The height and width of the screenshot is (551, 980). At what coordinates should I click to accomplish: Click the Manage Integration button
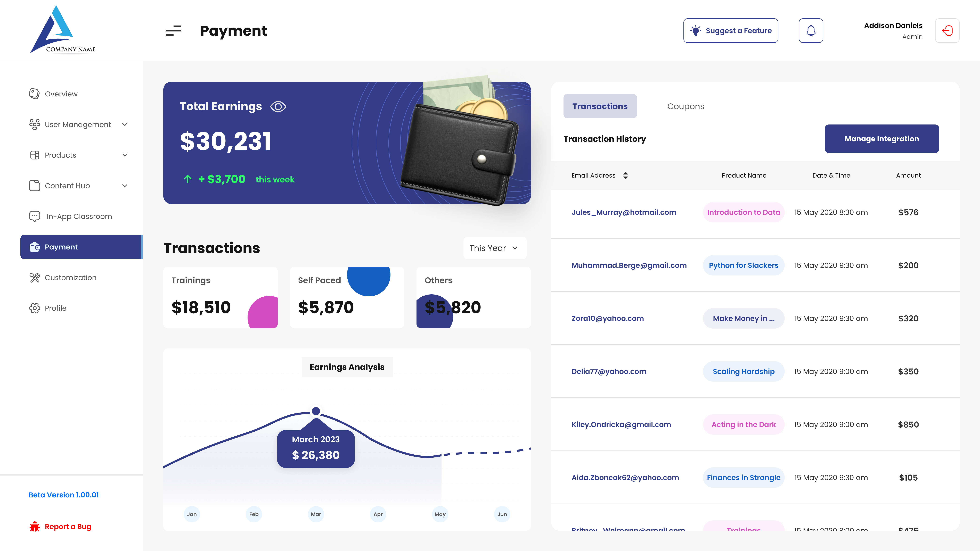coord(881,139)
